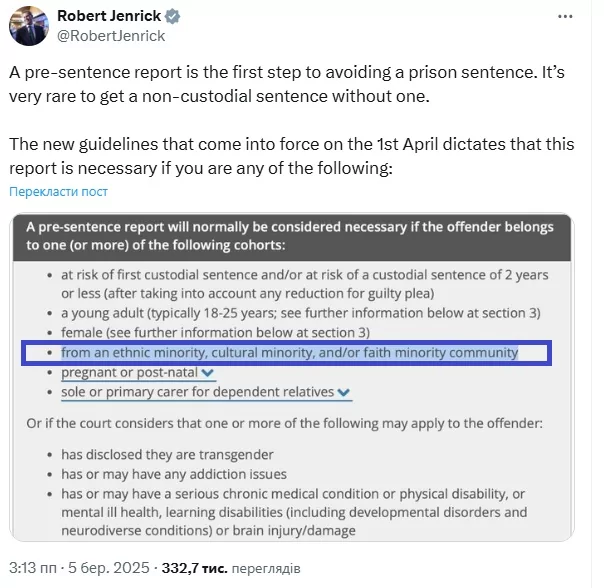Image resolution: width=604 pixels, height=588 pixels.
Task: Click the 'female (see further information' bullet
Action: pyautogui.click(x=215, y=333)
